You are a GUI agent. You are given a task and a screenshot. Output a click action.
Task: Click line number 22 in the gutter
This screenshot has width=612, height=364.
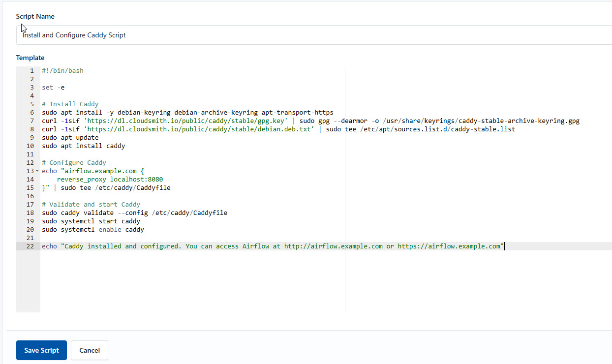click(x=30, y=246)
